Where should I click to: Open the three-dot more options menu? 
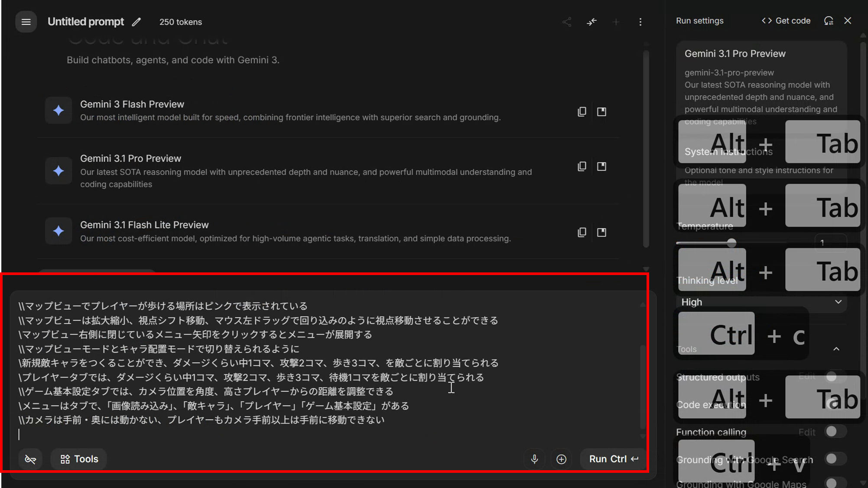[640, 22]
